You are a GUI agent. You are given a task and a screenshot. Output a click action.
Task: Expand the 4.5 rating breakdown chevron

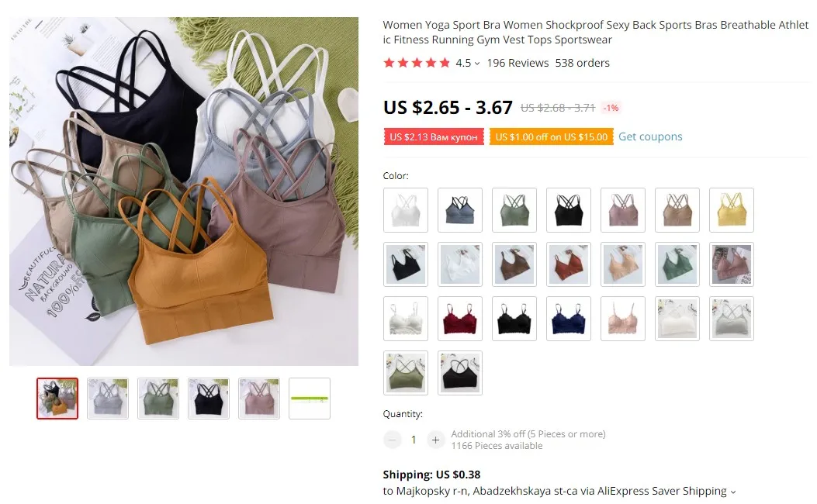pos(476,64)
